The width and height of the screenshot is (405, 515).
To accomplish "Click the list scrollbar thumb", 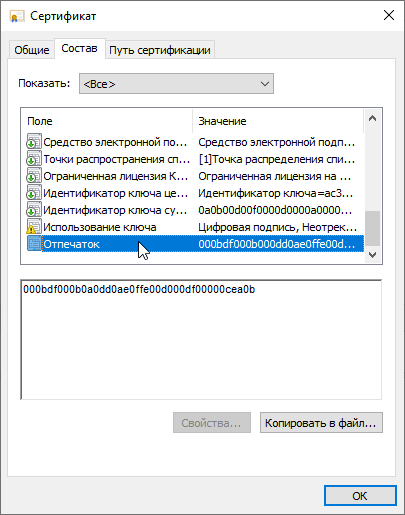I will tap(372, 228).
